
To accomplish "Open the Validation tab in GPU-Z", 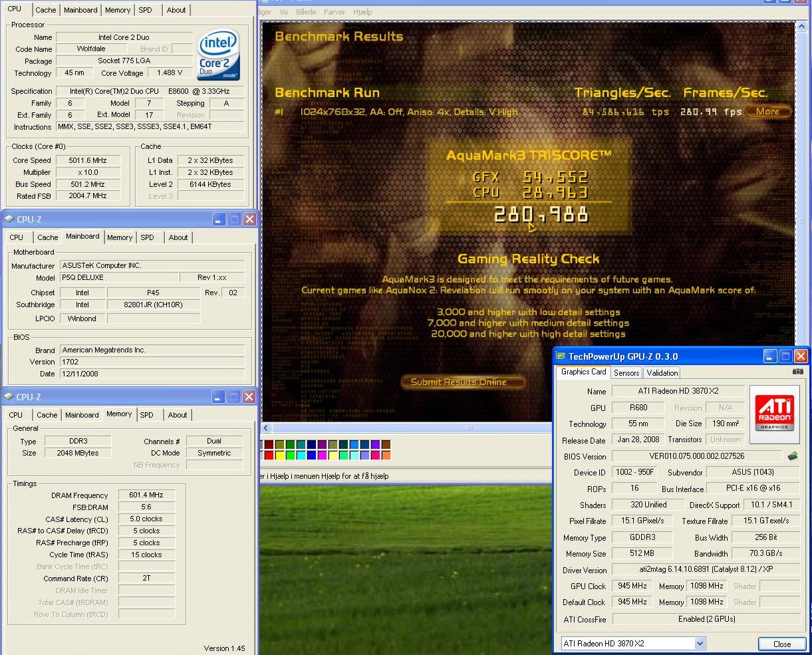I will coord(662,373).
